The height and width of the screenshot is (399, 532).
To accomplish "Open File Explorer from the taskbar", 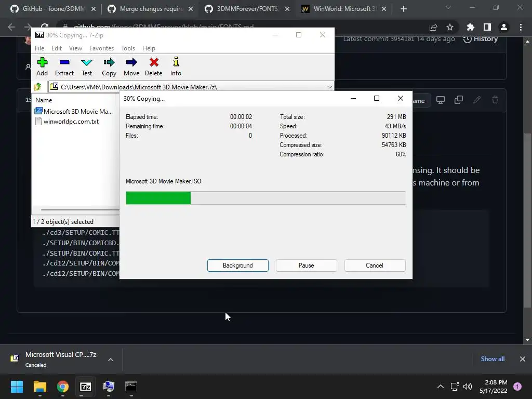I will [x=39, y=387].
